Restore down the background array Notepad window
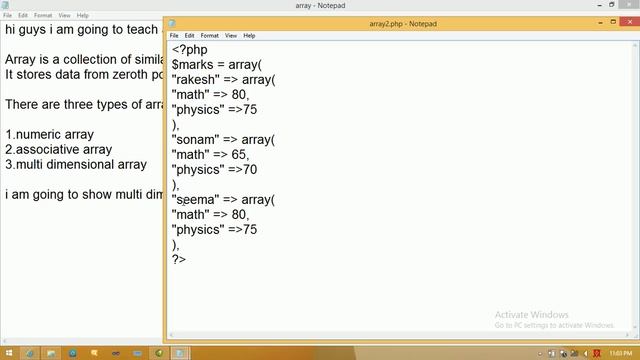The width and height of the screenshot is (640, 360). click(611, 4)
